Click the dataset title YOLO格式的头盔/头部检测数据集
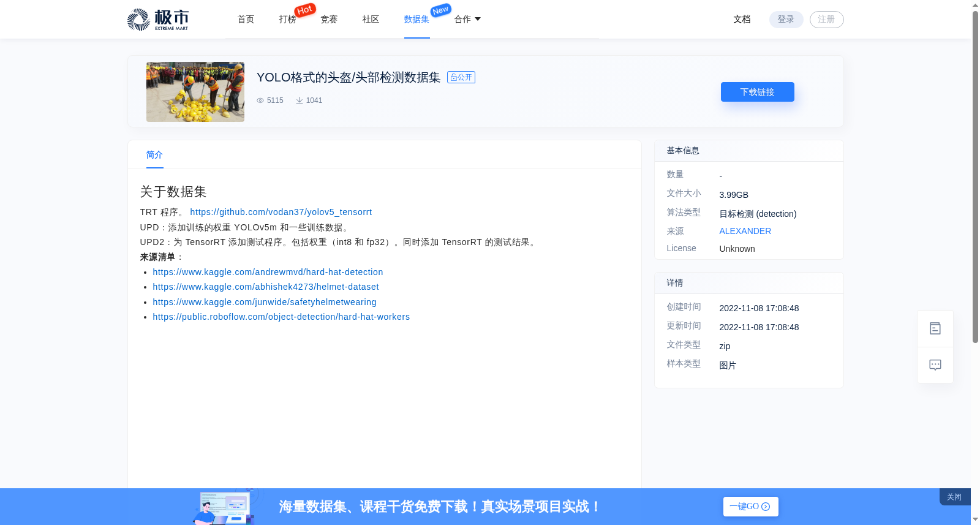980x525 pixels. pos(349,77)
